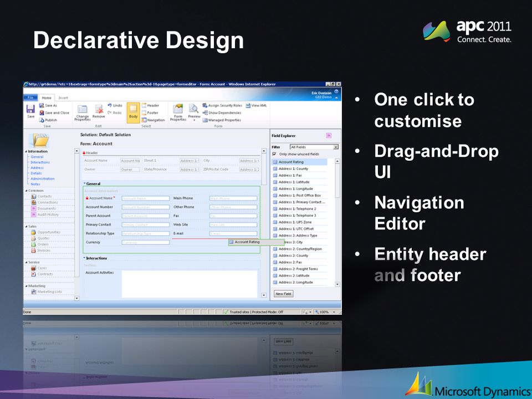This screenshot has height=399, width=532.
Task: Publish the form customizations
Action: 48,120
